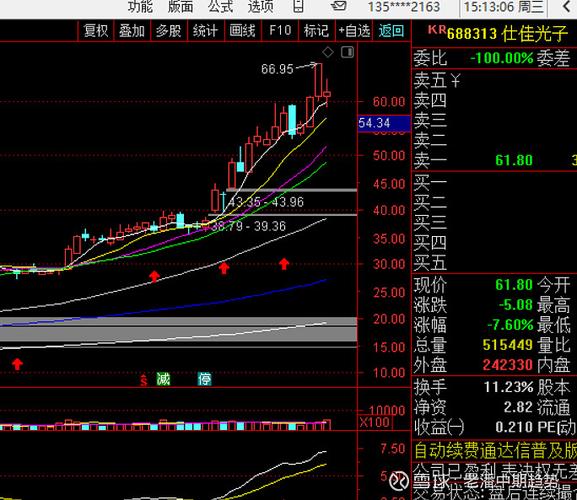This screenshot has height=500, width=577.
Task: Click the 涨幅 value -7.60%
Action: click(x=510, y=325)
